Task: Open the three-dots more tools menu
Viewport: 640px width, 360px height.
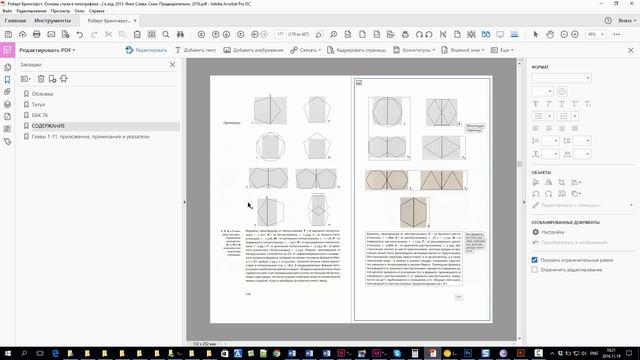Action: [x=617, y=35]
